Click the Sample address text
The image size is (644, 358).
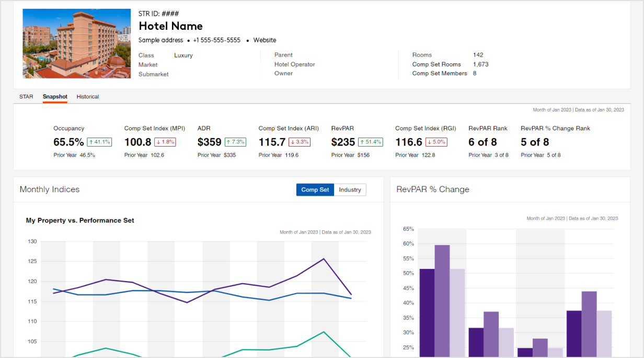(x=160, y=40)
